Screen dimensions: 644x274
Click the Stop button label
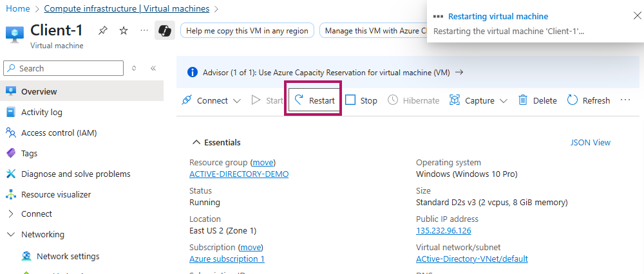369,100
